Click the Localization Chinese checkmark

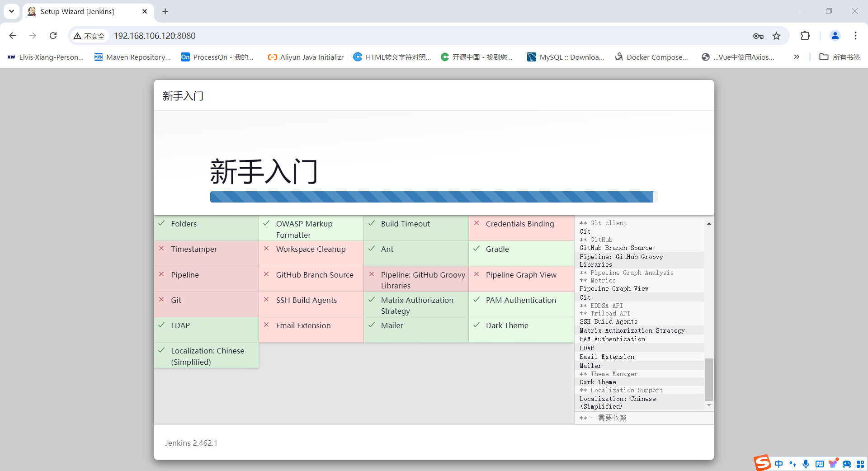pyautogui.click(x=161, y=350)
